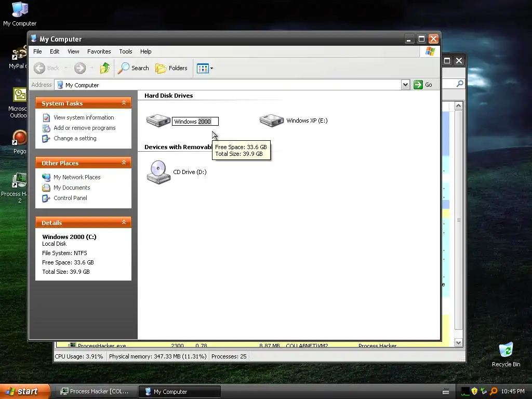This screenshot has height=399, width=532.
Task: Click the Windows XP (E:) label
Action: pos(307,121)
